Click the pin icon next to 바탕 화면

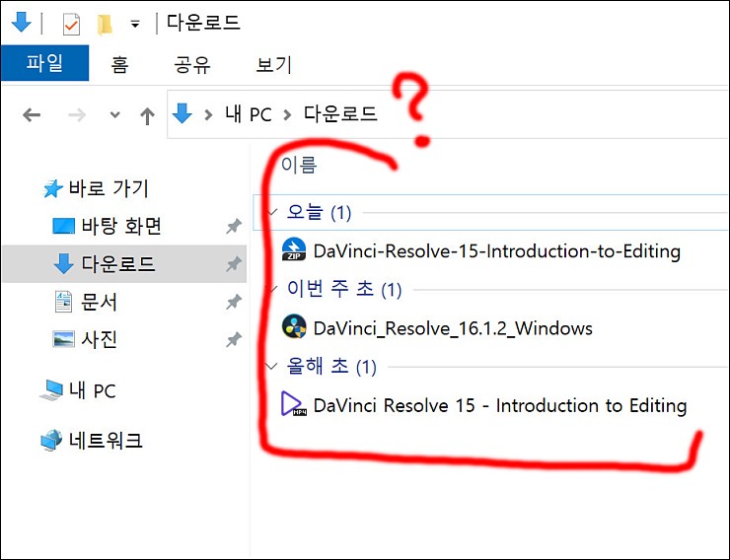(234, 227)
